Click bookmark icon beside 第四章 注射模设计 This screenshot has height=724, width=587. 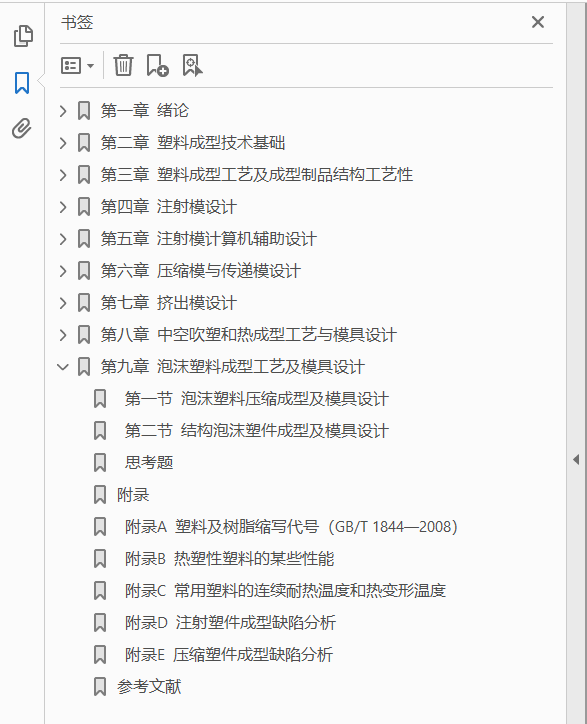[x=84, y=207]
